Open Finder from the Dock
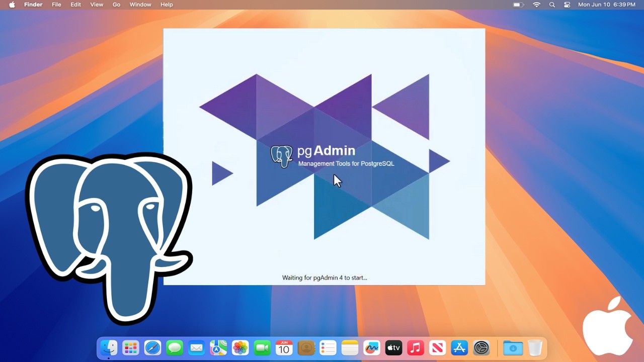This screenshot has width=644, height=362. pyautogui.click(x=109, y=347)
